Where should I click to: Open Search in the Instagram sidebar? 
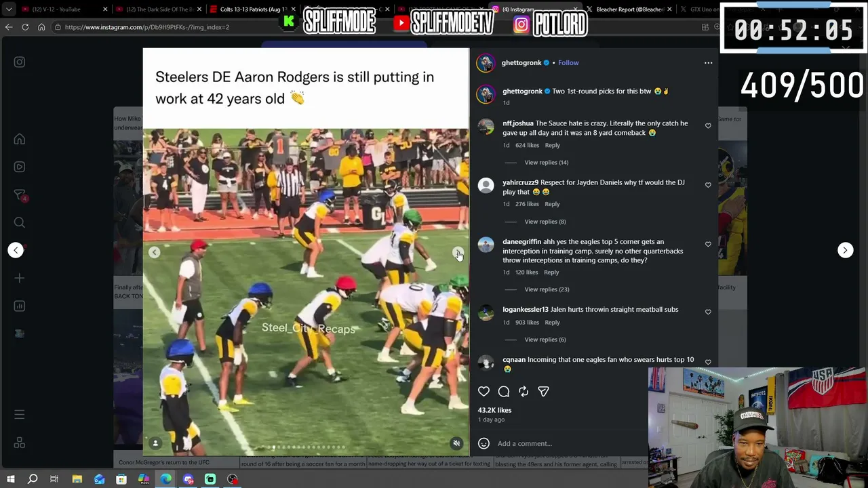point(20,222)
